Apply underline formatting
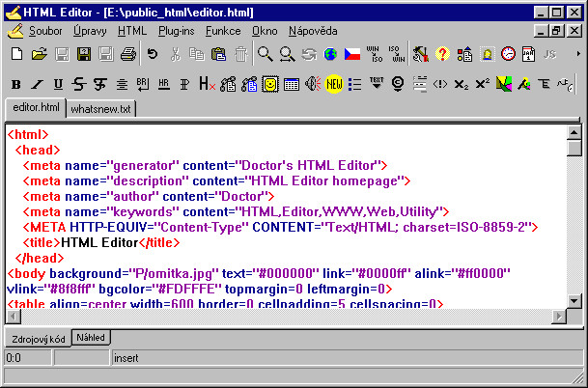The height and width of the screenshot is (388, 588). (58, 84)
